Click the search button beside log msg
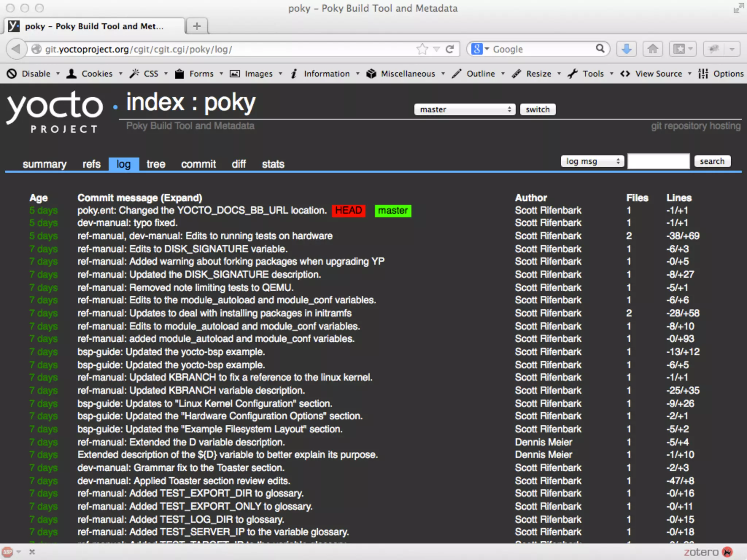747x560 pixels. click(x=712, y=161)
